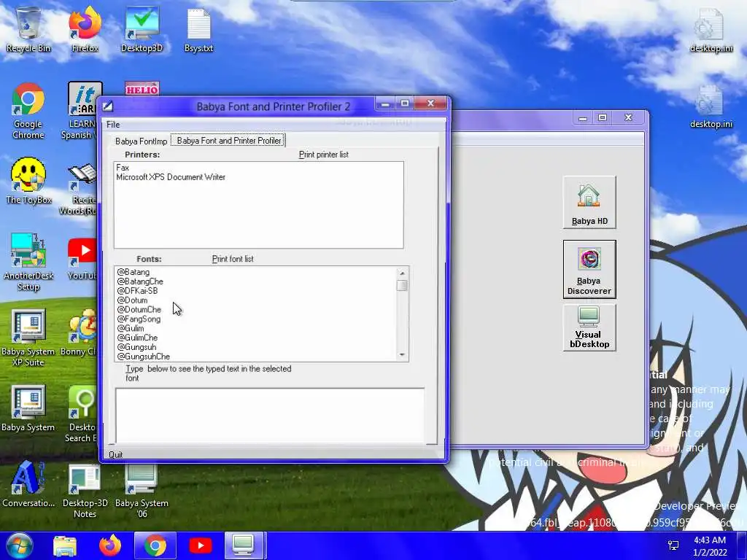This screenshot has height=560, width=747.
Task: Click Print font list
Action: point(233,259)
